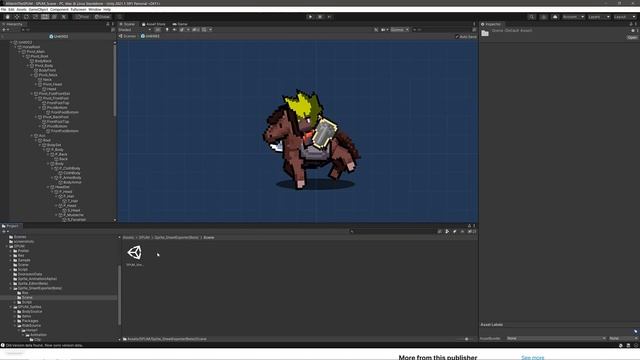Viewport: 640px width, 360px height.
Task: Select the Rotate tool in the toolbar
Action: tap(26, 17)
